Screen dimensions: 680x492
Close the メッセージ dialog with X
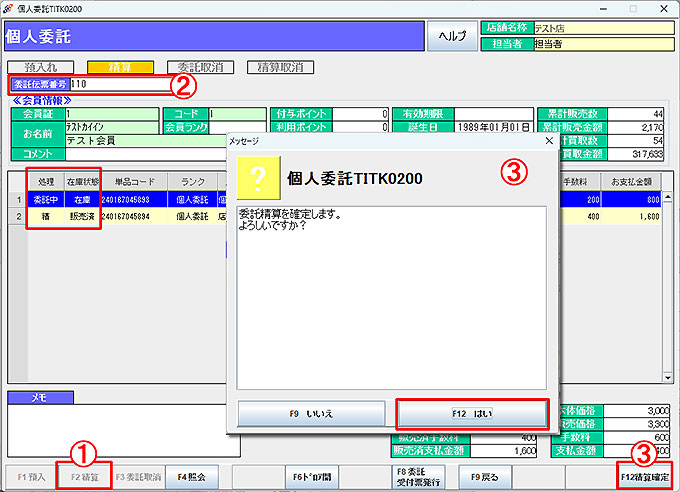click(x=549, y=141)
